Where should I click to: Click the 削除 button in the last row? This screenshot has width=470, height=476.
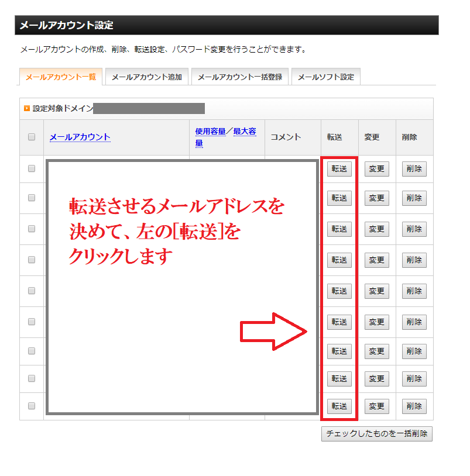[414, 406]
